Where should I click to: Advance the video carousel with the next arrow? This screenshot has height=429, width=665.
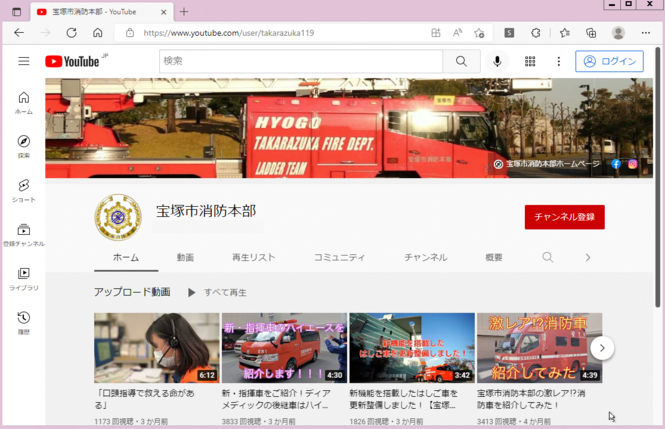(602, 348)
